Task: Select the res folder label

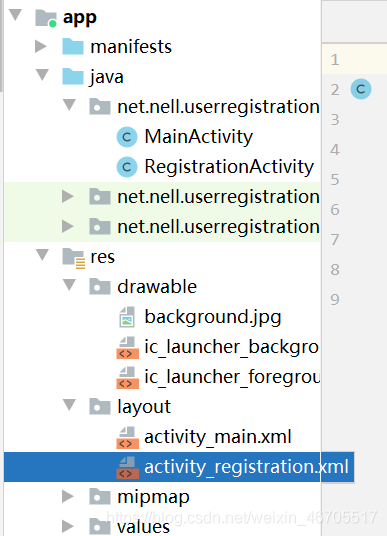Action: click(103, 257)
